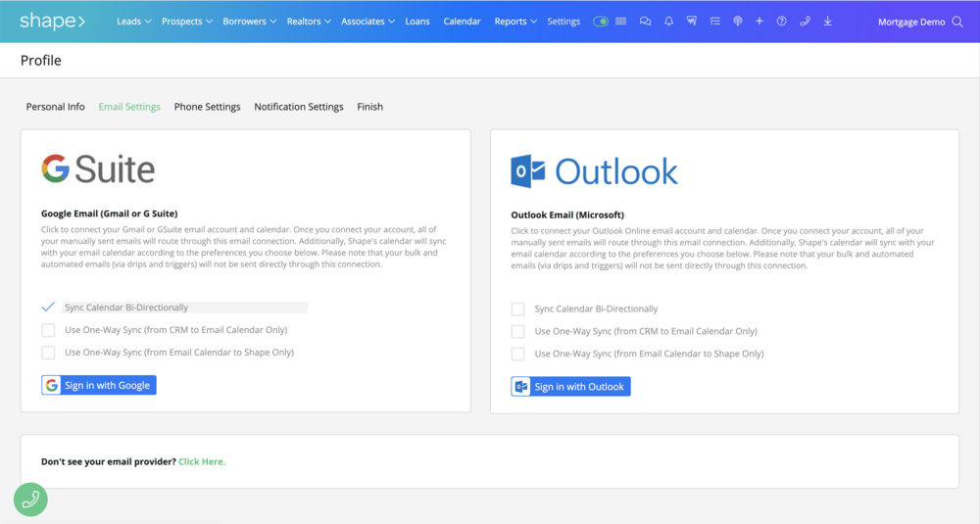Expand the Realtors dropdown menu
The height and width of the screenshot is (524, 980).
click(309, 22)
